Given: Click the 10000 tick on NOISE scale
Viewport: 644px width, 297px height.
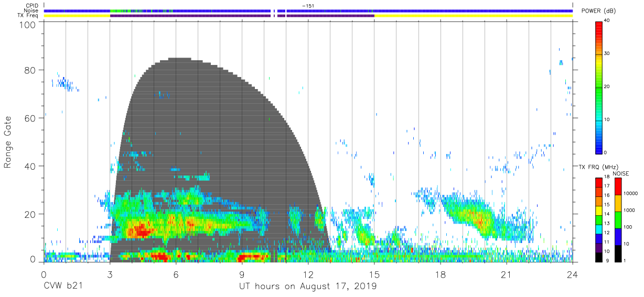Looking at the screenshot, I should click(631, 193).
